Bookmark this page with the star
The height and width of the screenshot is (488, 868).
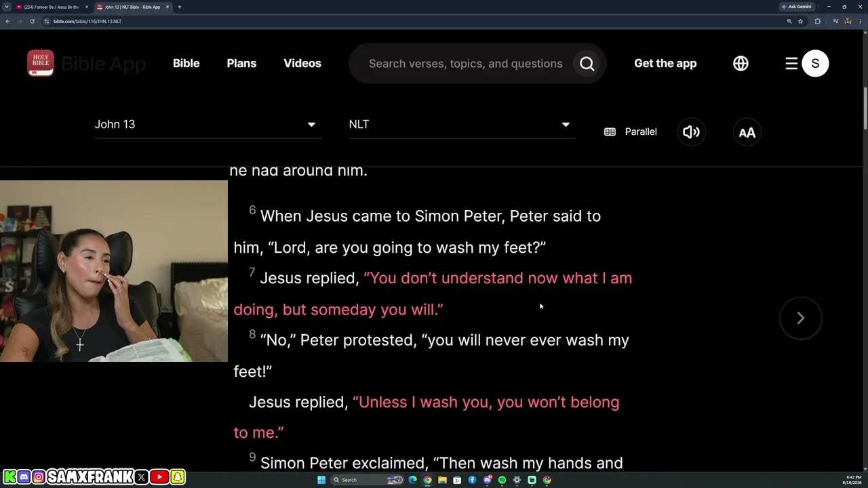(800, 21)
